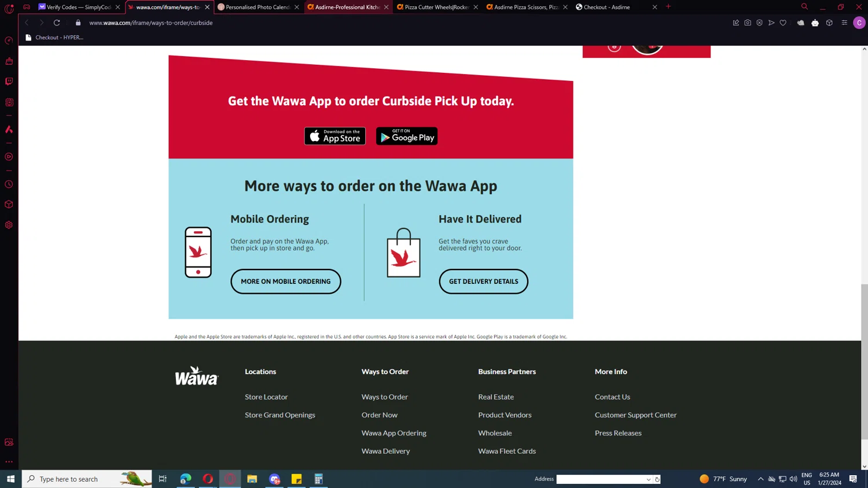The width and height of the screenshot is (868, 488).
Task: Click the page vertical scrollbar thumb
Action: [865, 361]
